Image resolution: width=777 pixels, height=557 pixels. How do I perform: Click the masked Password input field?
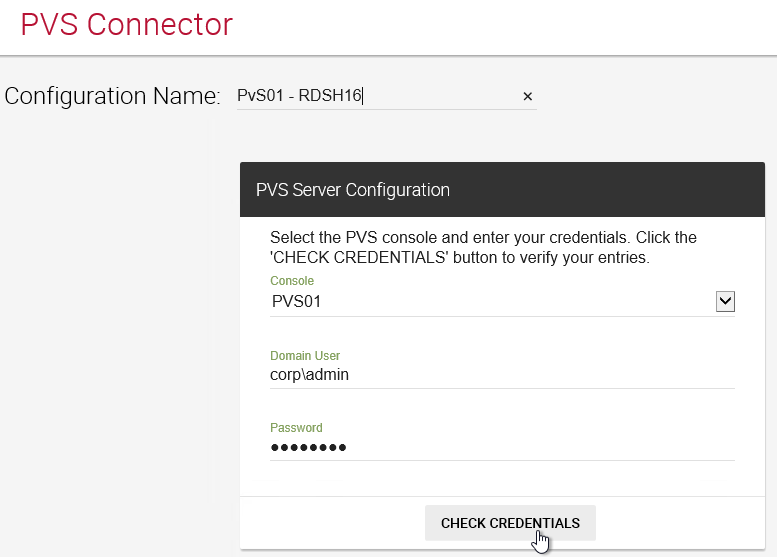[502, 447]
